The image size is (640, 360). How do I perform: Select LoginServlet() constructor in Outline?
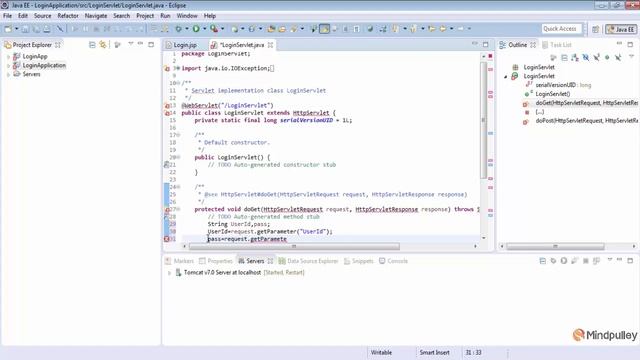553,94
